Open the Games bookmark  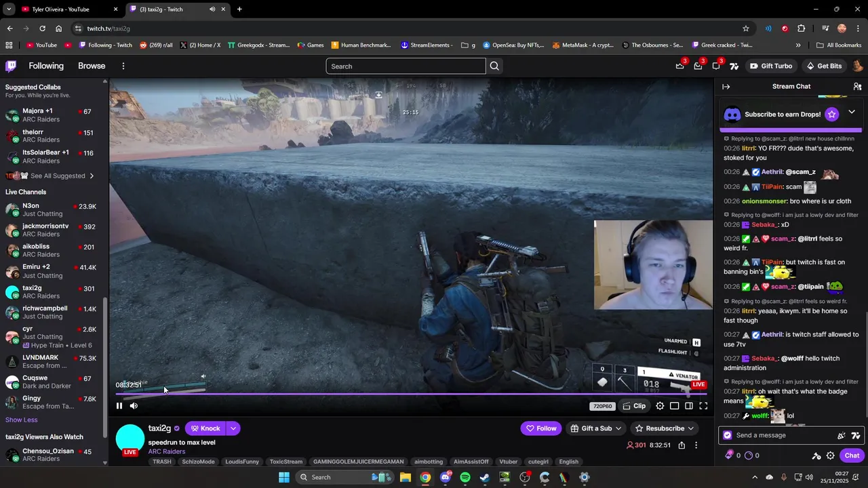click(310, 45)
